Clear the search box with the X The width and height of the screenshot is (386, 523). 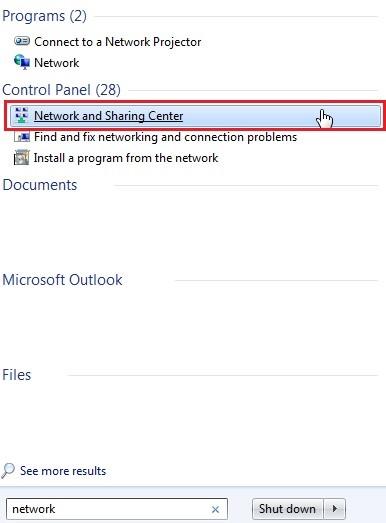215,509
